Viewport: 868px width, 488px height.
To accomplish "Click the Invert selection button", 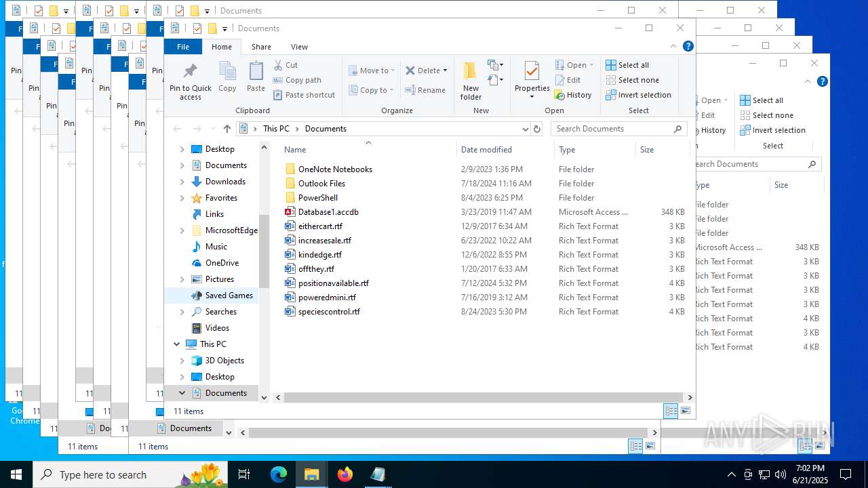I will 638,95.
